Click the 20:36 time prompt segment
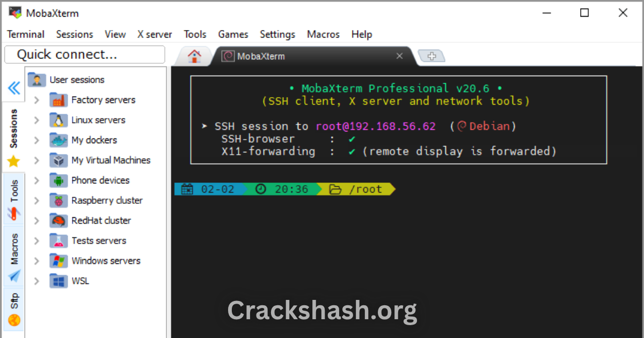Image resolution: width=644 pixels, height=338 pixels. pyautogui.click(x=281, y=189)
